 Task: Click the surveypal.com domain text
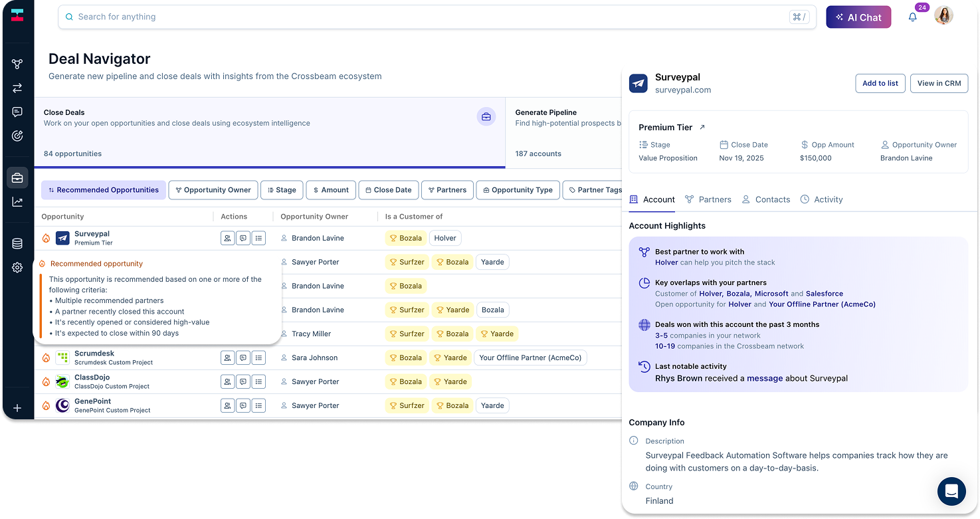[x=683, y=90]
